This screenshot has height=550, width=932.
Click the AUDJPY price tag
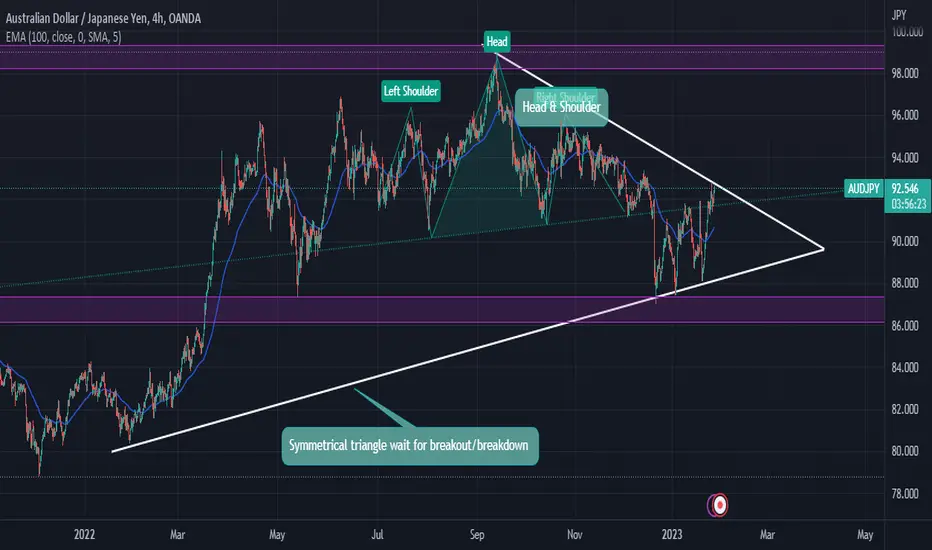point(863,189)
